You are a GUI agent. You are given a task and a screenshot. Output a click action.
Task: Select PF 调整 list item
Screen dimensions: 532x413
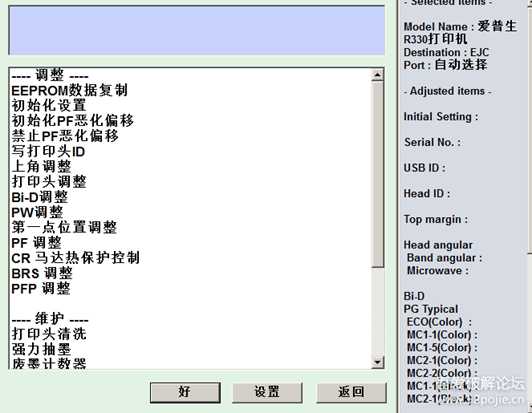36,243
